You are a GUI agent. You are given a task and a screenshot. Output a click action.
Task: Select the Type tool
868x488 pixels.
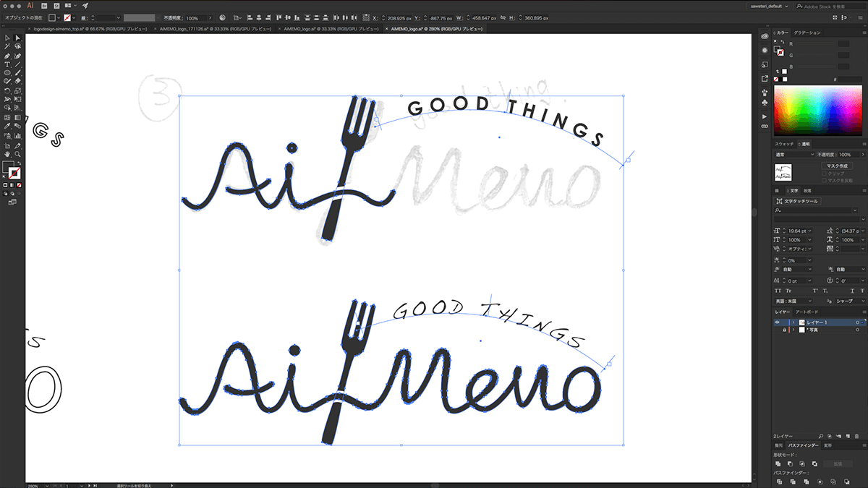(7, 64)
